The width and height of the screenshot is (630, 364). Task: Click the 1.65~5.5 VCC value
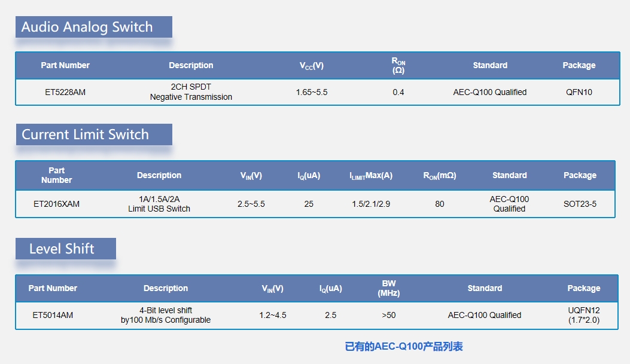coord(312,92)
